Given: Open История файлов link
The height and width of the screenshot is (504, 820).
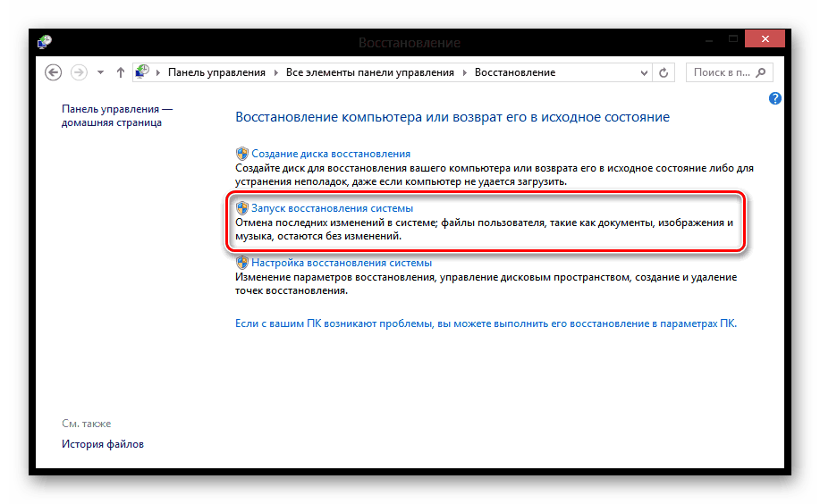Looking at the screenshot, I should click(x=103, y=444).
